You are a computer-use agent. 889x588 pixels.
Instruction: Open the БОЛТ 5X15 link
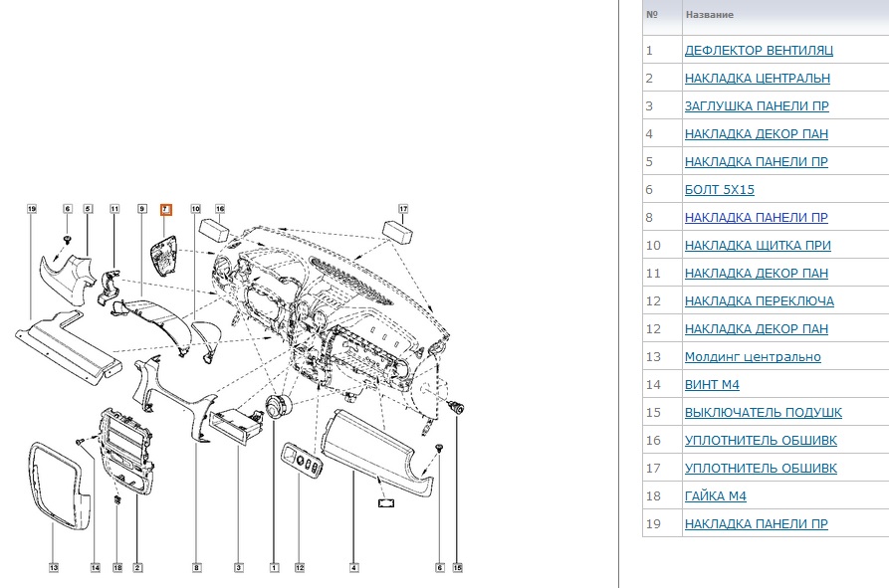click(x=720, y=190)
